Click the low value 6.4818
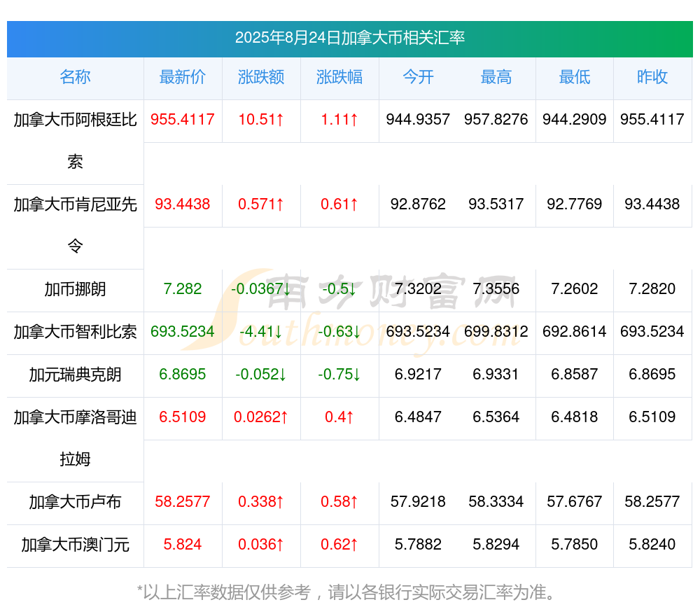The height and width of the screenshot is (614, 700). [x=575, y=417]
